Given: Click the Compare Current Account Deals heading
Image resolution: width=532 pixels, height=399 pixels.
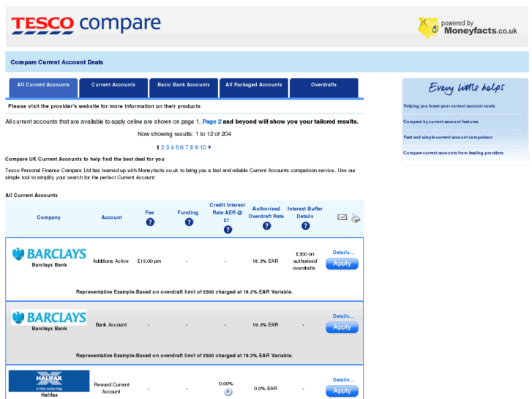Looking at the screenshot, I should point(56,62).
